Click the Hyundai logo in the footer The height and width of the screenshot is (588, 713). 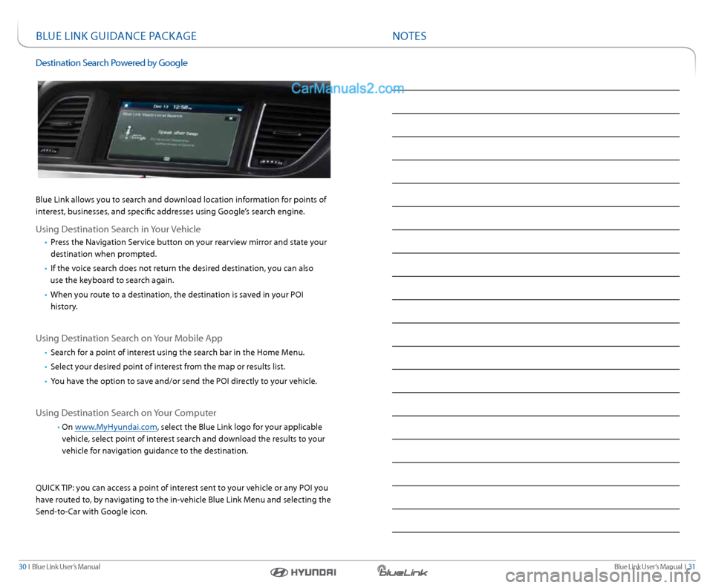[303, 572]
